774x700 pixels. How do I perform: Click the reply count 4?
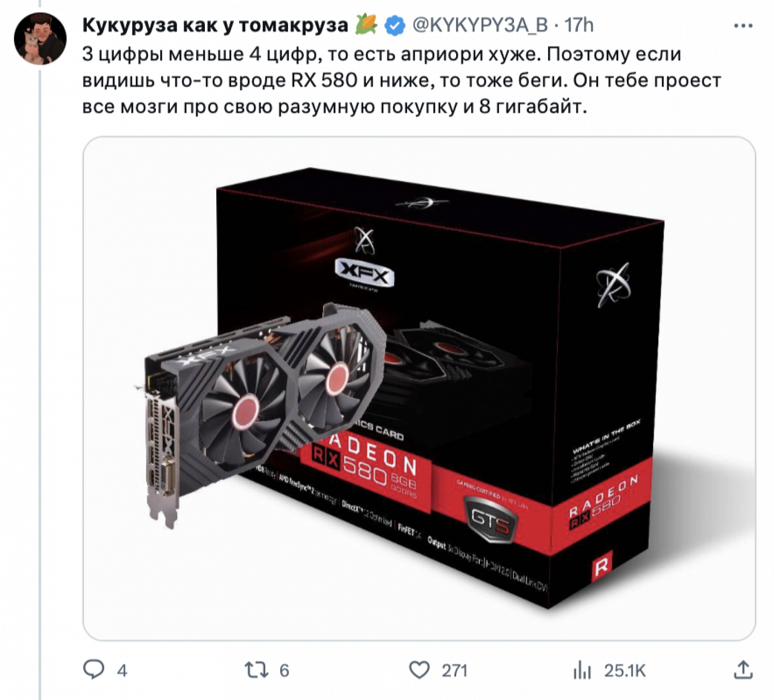point(122,671)
